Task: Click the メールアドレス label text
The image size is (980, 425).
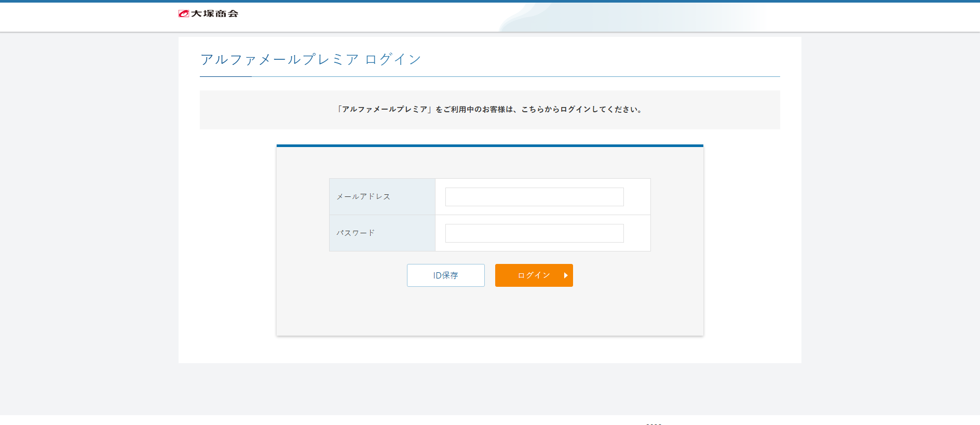Action: pyautogui.click(x=363, y=196)
